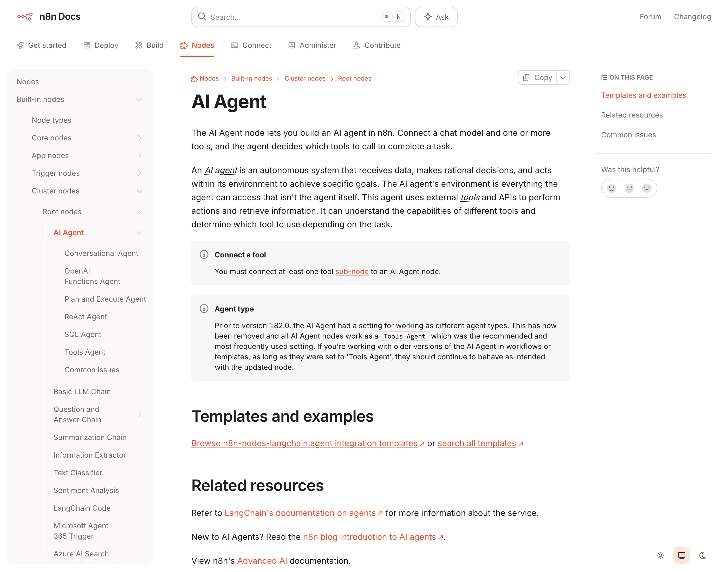Click the Copy page icon

tap(526, 77)
